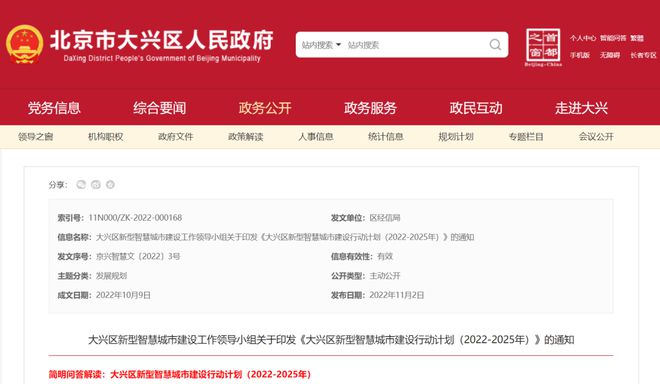This screenshot has height=384, width=660.
Task: Go to 人事信息 submenu
Action: click(316, 136)
